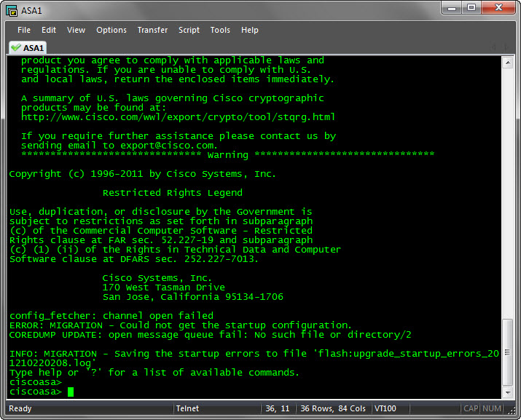The width and height of the screenshot is (521, 420).
Task: Click the CAP lock indicator
Action: [x=471, y=408]
